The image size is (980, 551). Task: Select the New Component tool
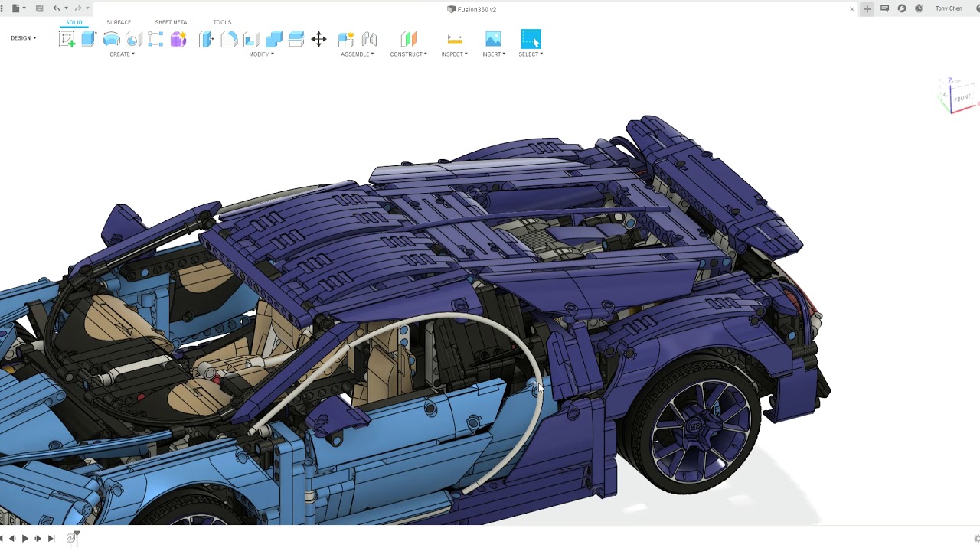point(346,39)
